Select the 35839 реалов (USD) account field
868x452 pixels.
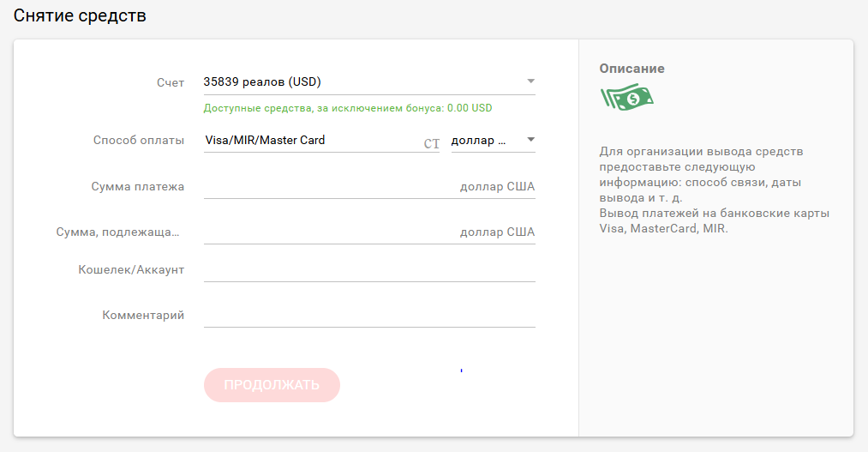(x=360, y=82)
